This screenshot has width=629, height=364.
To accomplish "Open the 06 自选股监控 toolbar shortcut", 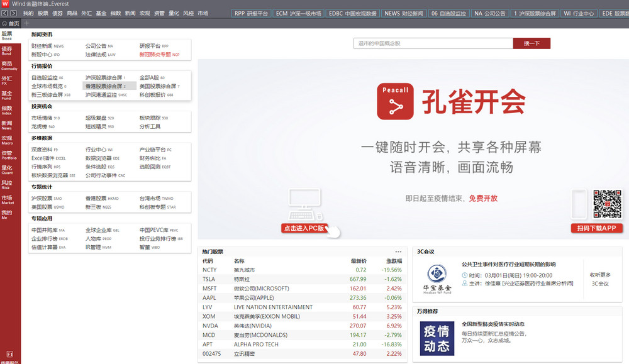I will click(x=448, y=13).
